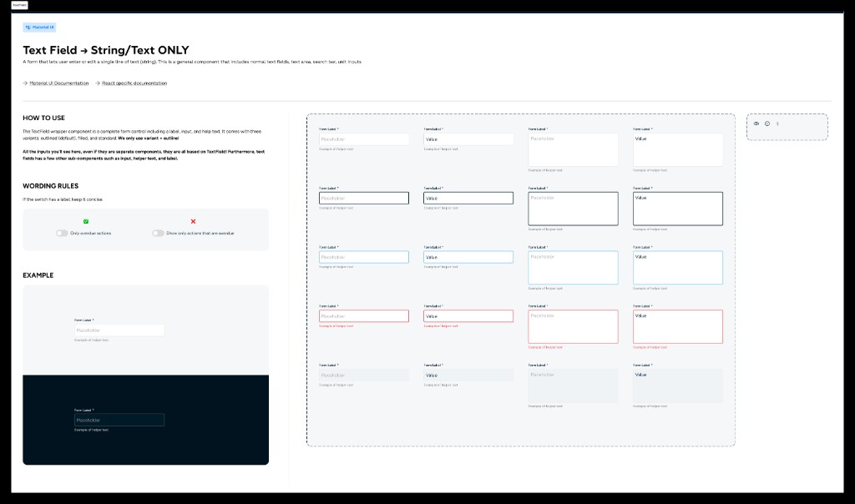Click the arrow icon before React specific documentation
Viewport: 855px width, 504px height.
tap(98, 83)
